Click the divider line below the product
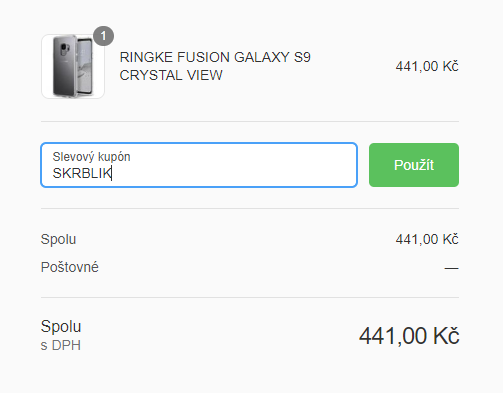Image resolution: width=503 pixels, height=393 pixels. [250, 122]
